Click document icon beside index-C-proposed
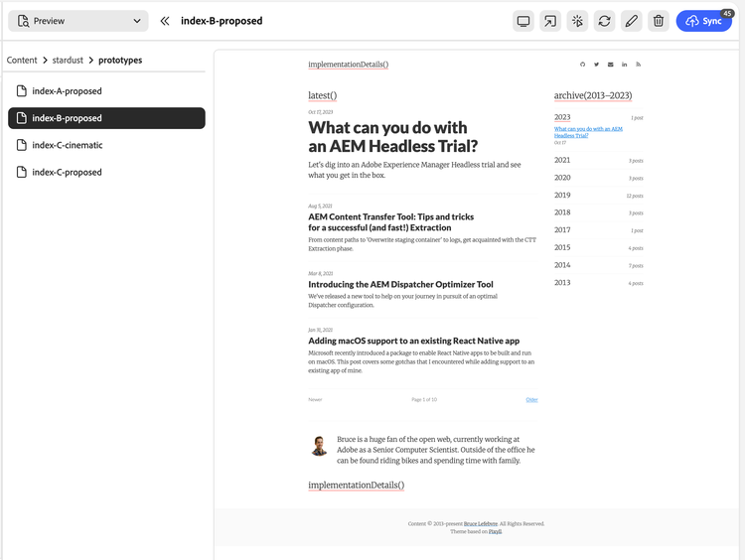The height and width of the screenshot is (560, 745). (22, 172)
